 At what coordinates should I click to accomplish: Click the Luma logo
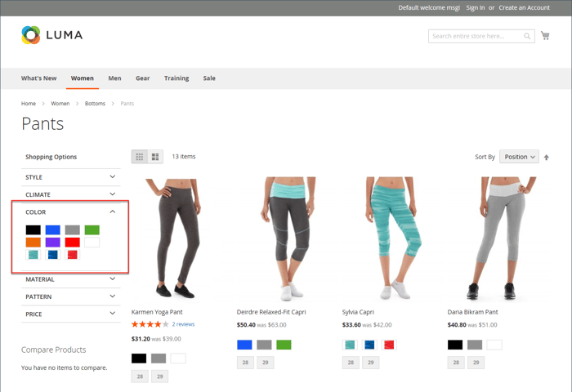[x=51, y=35]
